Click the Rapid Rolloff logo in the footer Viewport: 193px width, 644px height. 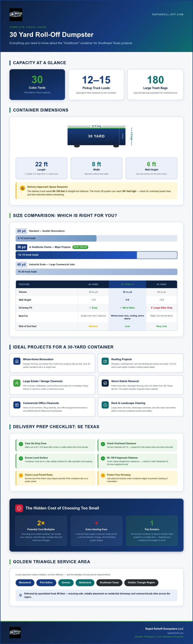[x=15, y=632]
